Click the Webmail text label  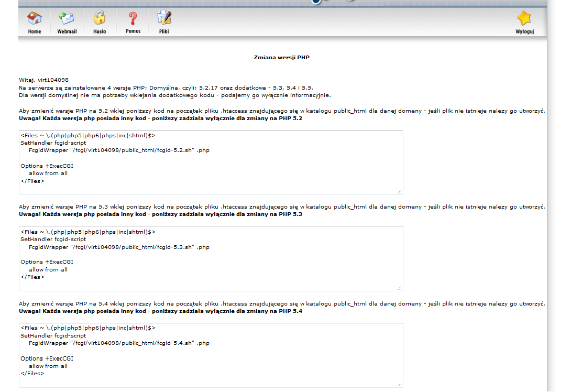click(67, 31)
